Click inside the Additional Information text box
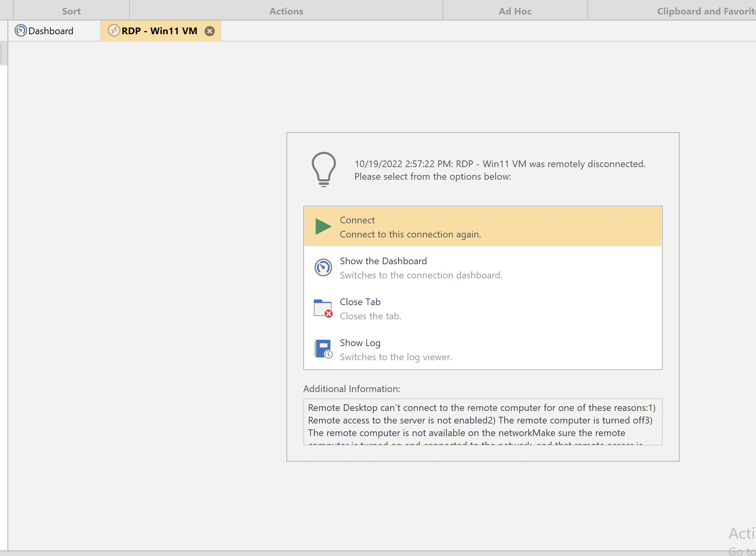756x556 pixels. [x=482, y=422]
